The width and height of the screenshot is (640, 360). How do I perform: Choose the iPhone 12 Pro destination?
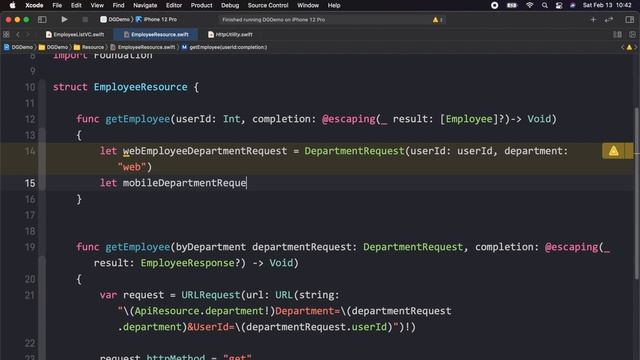tap(157, 19)
